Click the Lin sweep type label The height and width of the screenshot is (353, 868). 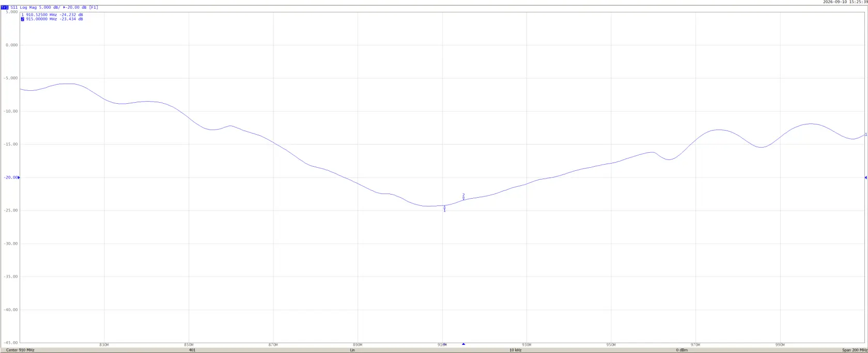pyautogui.click(x=352, y=350)
